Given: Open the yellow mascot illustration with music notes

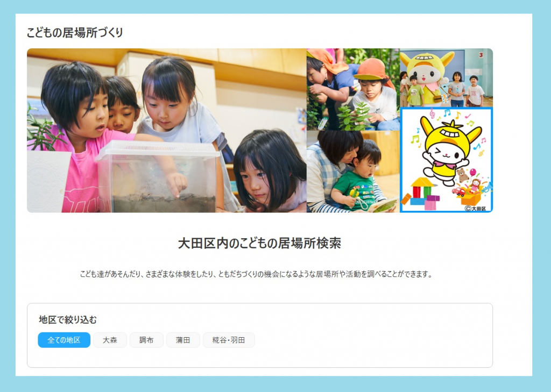Looking at the screenshot, I should pos(446,160).
